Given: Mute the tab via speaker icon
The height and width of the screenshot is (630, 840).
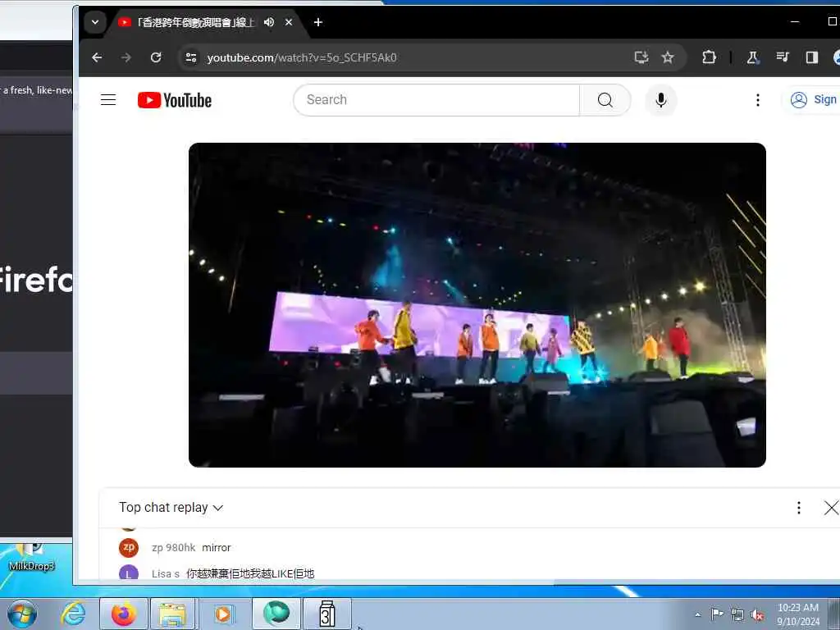Looking at the screenshot, I should pos(269,22).
